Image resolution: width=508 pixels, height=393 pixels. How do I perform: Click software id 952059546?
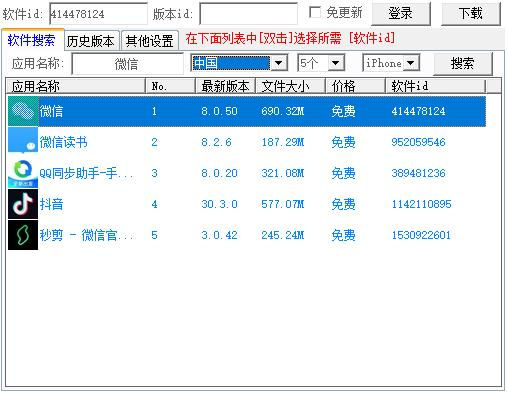click(x=418, y=142)
